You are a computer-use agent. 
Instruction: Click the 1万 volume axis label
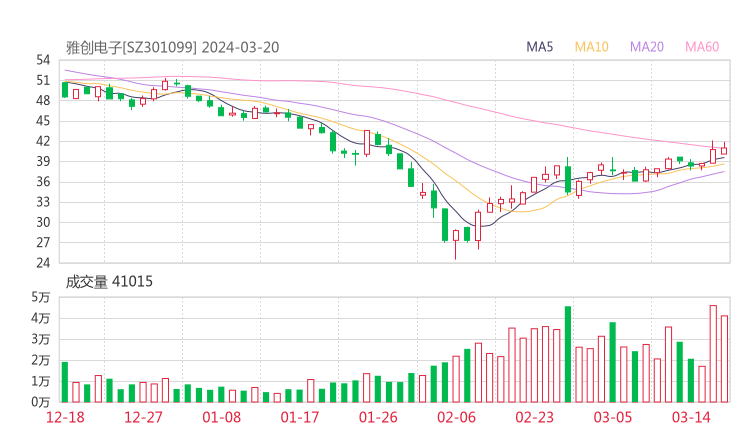click(41, 381)
